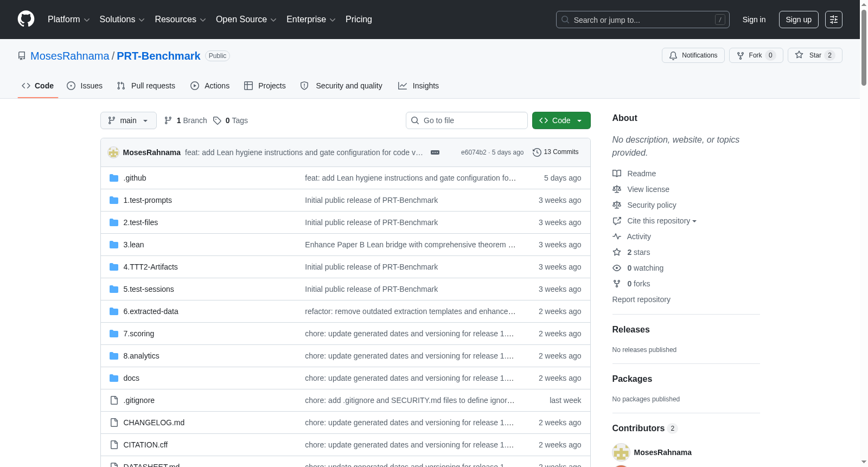868x467 pixels.
Task: Click the stars icon in About
Action: click(x=617, y=252)
